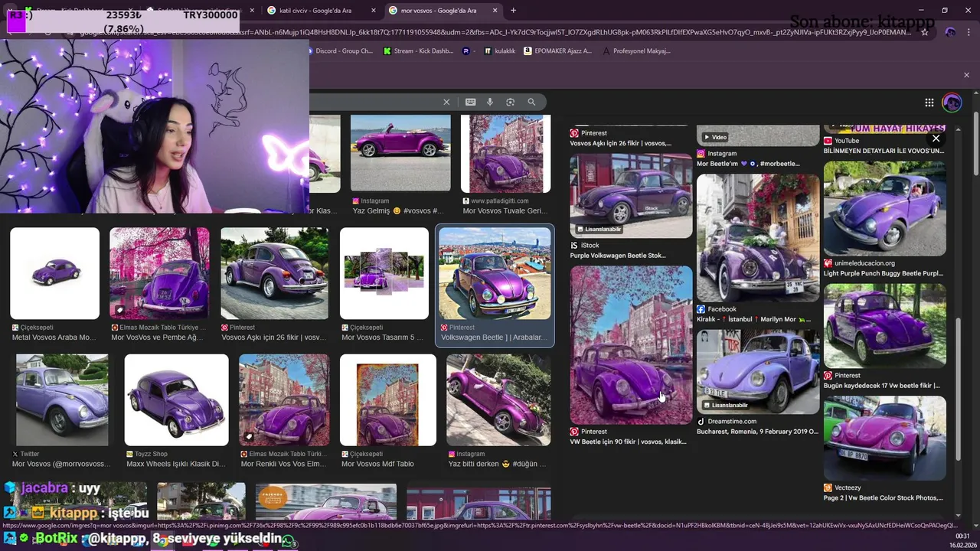
Task: Close the katil civciv tab
Action: (x=374, y=11)
